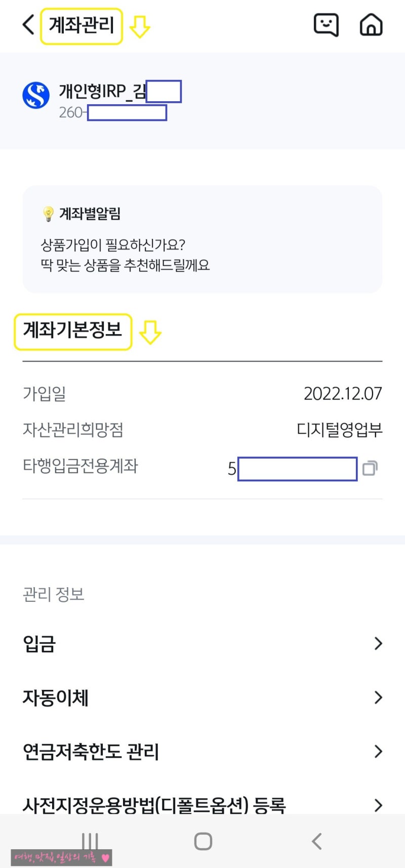
Task: Select the Shinhan bank logo
Action: tap(35, 91)
